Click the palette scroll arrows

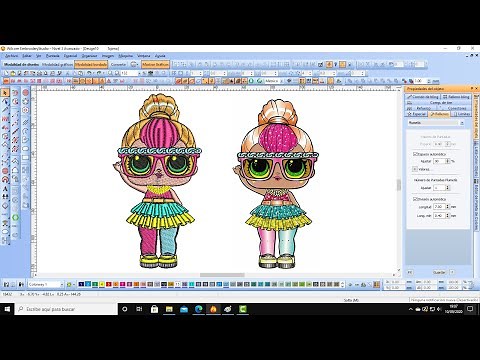pyautogui.click(x=343, y=284)
